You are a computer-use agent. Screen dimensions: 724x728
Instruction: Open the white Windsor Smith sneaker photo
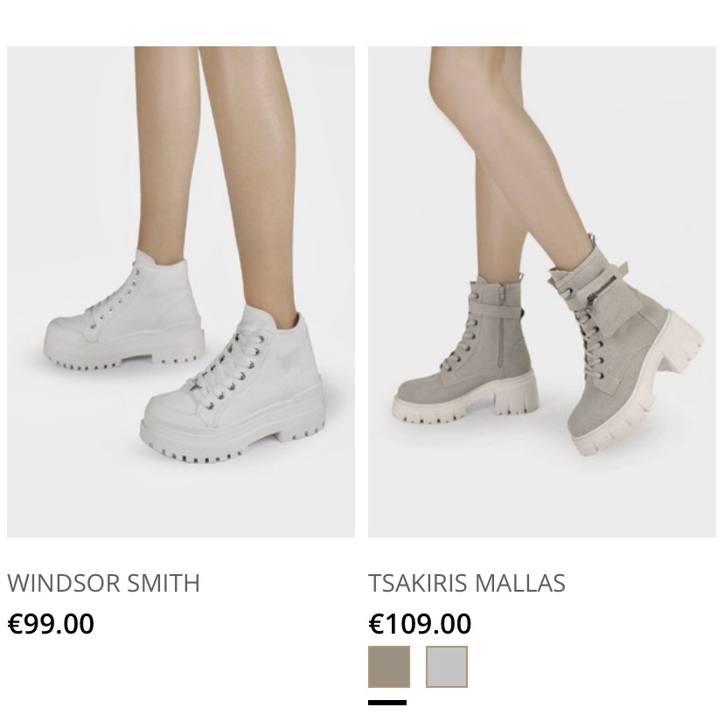point(181,292)
